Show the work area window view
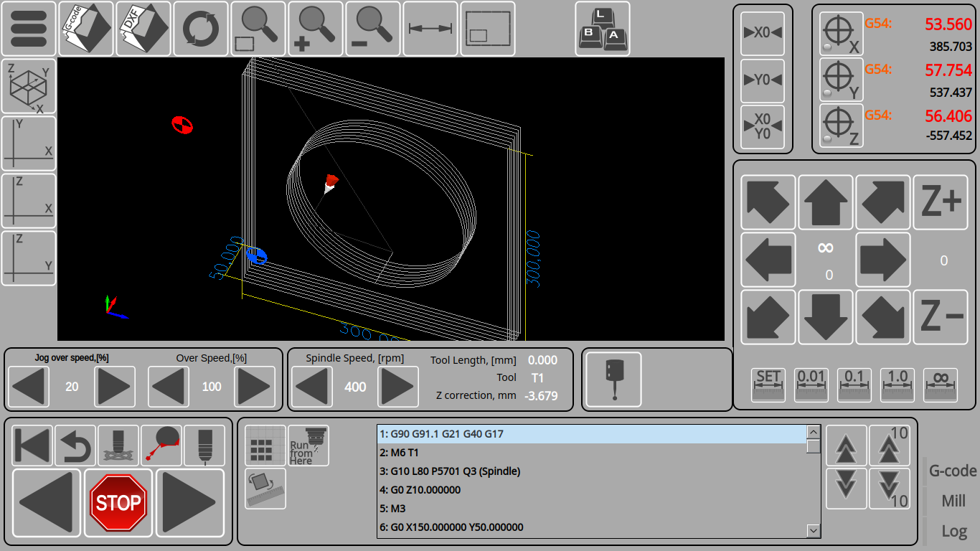The height and width of the screenshot is (551, 980). coord(488,29)
